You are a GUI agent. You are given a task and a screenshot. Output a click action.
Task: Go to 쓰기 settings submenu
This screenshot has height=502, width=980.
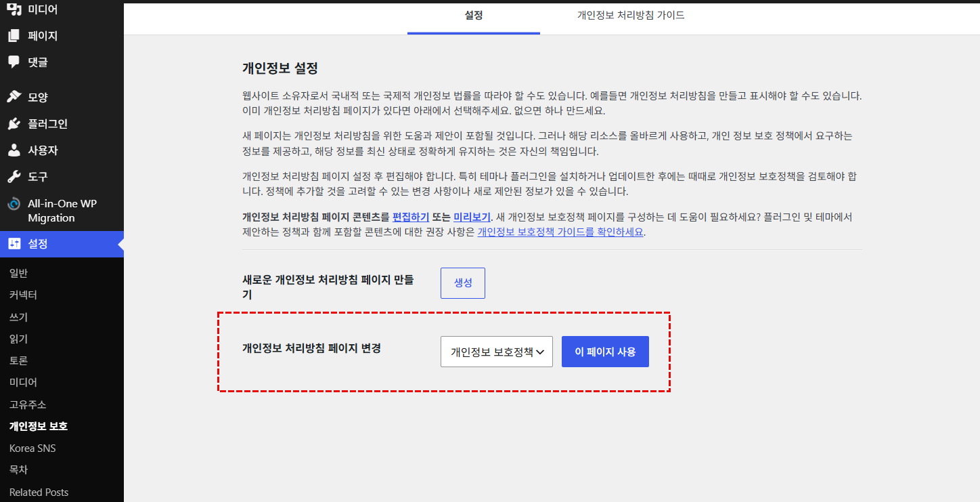pos(18,317)
